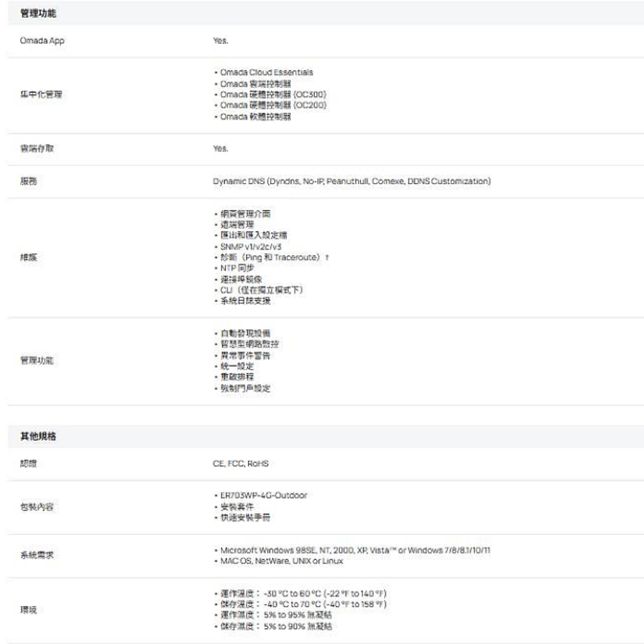The height and width of the screenshot is (644, 644).
Task: Click the OC300 hardware controller entry
Action: click(x=272, y=95)
